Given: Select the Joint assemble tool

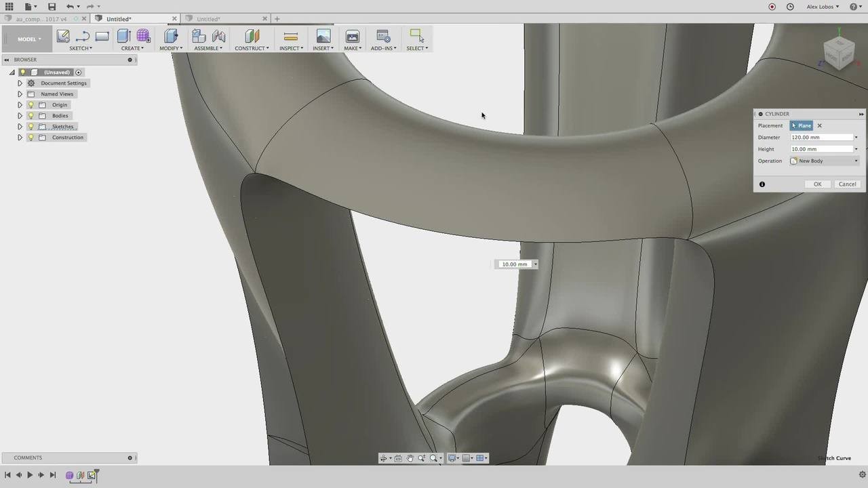Looking at the screenshot, I should click(x=219, y=36).
